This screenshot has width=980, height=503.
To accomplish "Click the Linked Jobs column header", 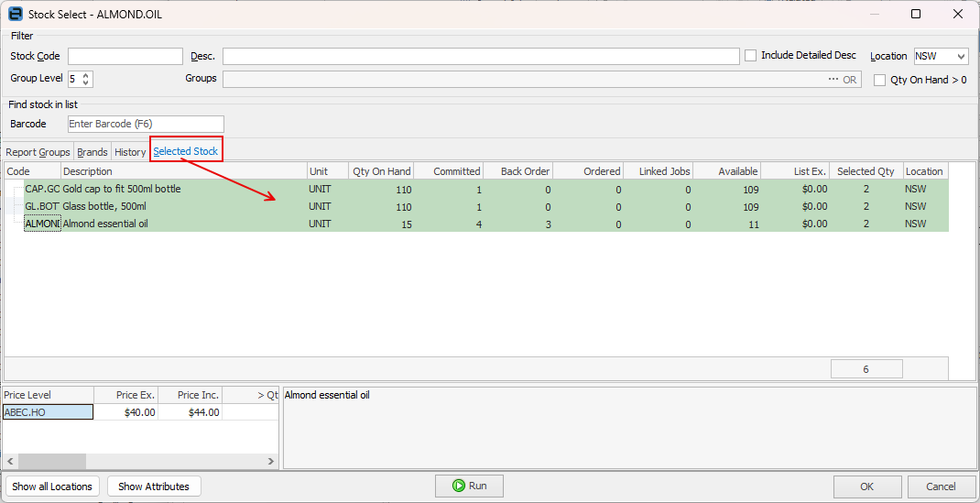I will (659, 171).
